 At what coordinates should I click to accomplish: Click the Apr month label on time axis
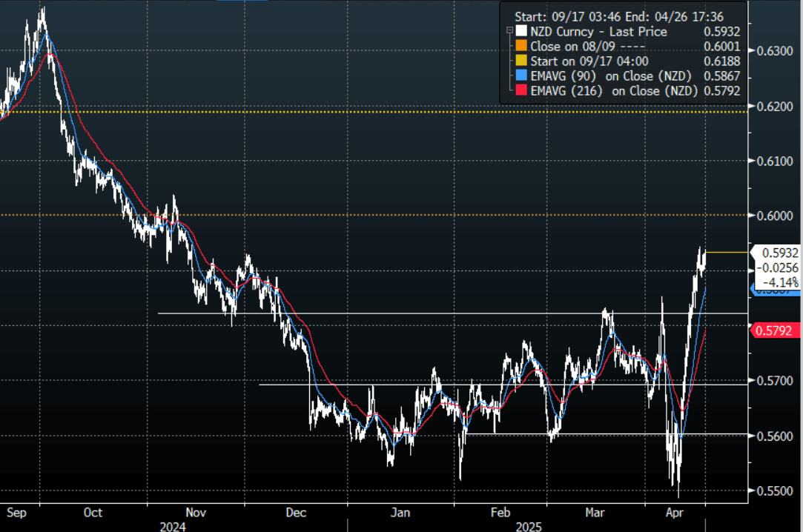pyautogui.click(x=674, y=513)
